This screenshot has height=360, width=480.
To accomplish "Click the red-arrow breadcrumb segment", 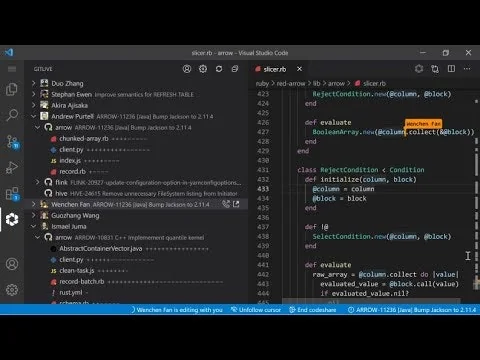I will pyautogui.click(x=291, y=83).
